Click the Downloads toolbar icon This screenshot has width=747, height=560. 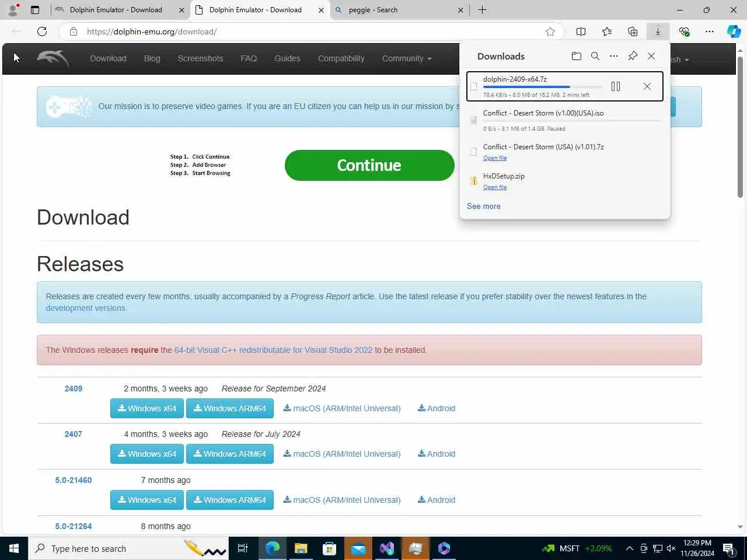pyautogui.click(x=658, y=32)
